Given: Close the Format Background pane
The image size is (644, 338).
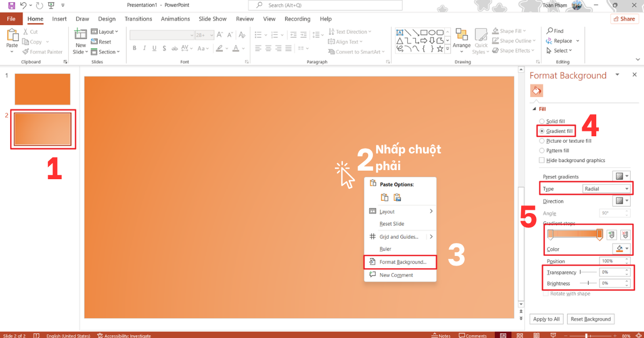Looking at the screenshot, I should [634, 75].
